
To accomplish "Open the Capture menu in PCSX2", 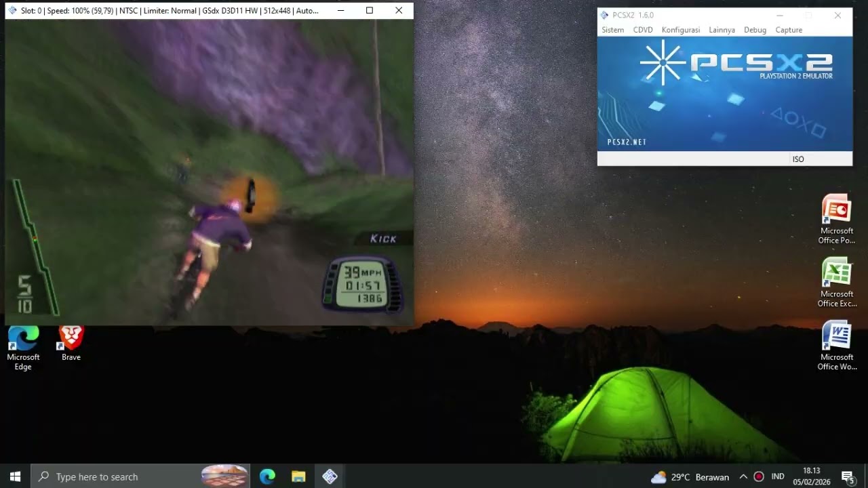I will point(789,30).
